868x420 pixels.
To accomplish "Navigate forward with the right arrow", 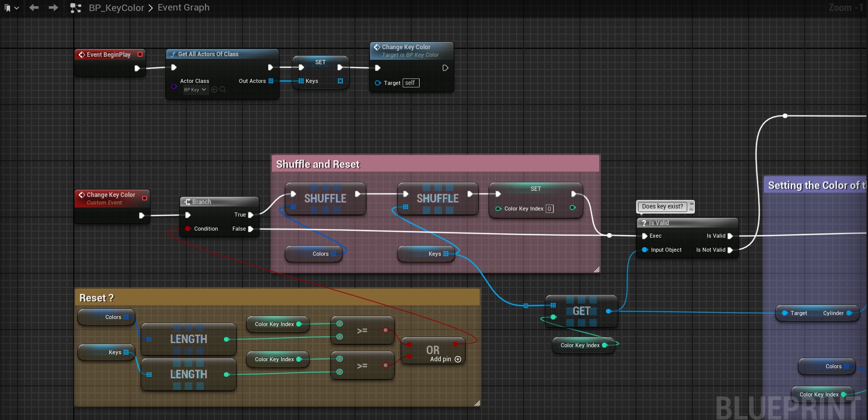I will point(53,8).
